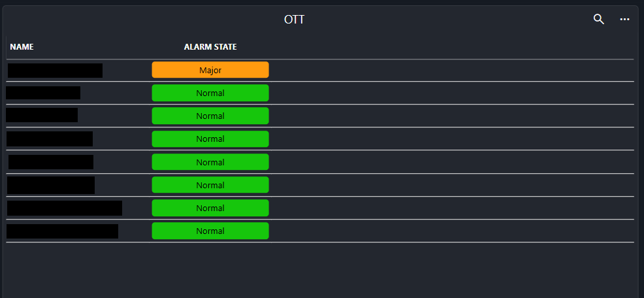Open the name in the third Normal row
Viewport: 644px width, 298px height.
tap(49, 139)
